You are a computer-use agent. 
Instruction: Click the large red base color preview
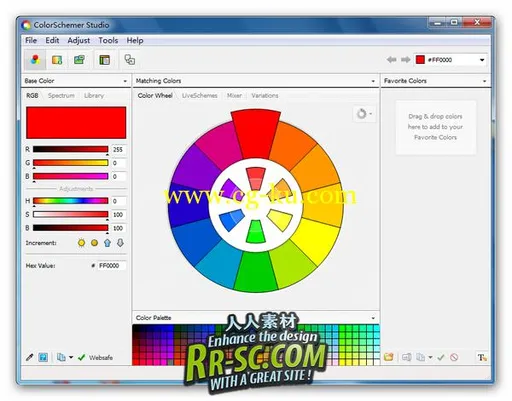pos(76,123)
